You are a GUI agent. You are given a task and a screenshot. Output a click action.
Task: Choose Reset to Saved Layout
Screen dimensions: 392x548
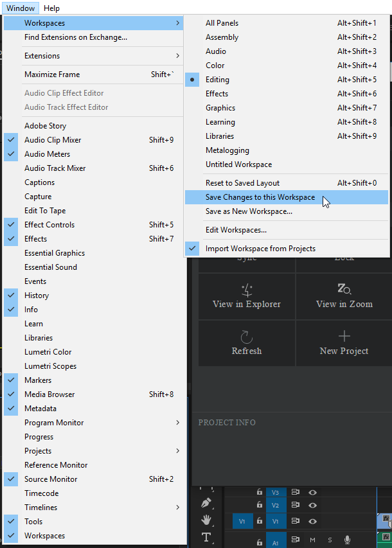[x=287, y=183]
